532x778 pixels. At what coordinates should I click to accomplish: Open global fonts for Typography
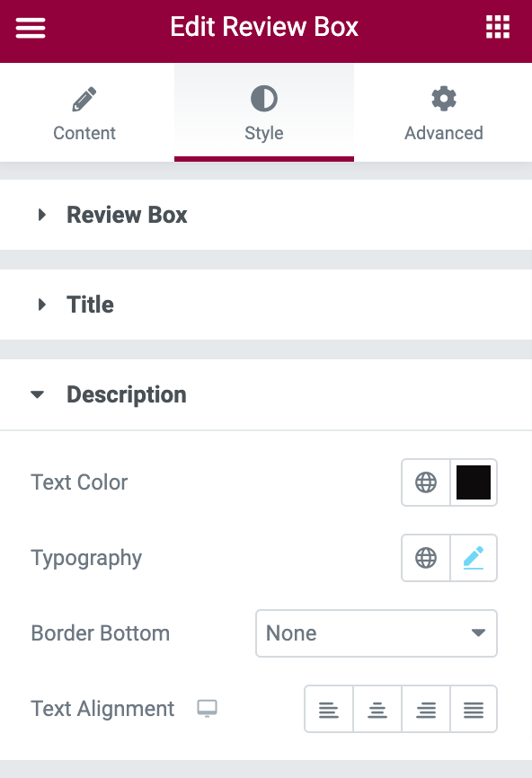[x=426, y=558]
